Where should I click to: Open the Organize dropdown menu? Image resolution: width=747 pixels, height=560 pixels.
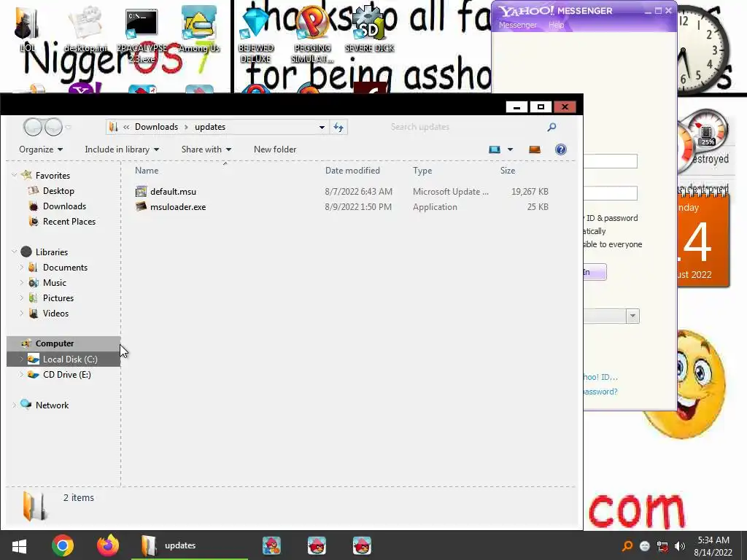click(x=41, y=149)
